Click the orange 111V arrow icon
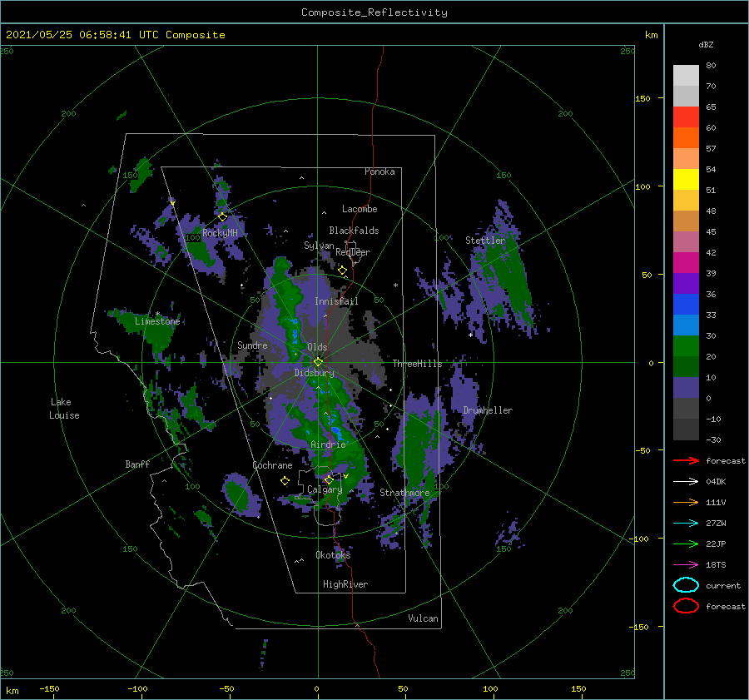 coord(686,502)
